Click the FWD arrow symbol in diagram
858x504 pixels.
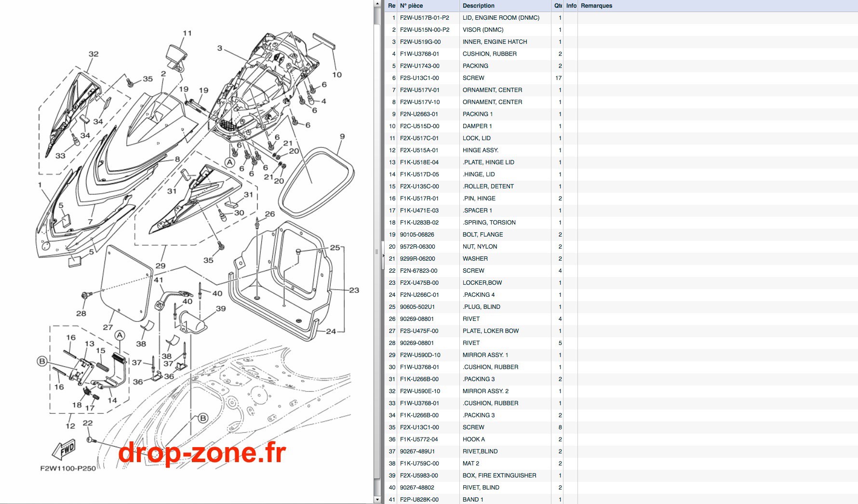pyautogui.click(x=64, y=450)
